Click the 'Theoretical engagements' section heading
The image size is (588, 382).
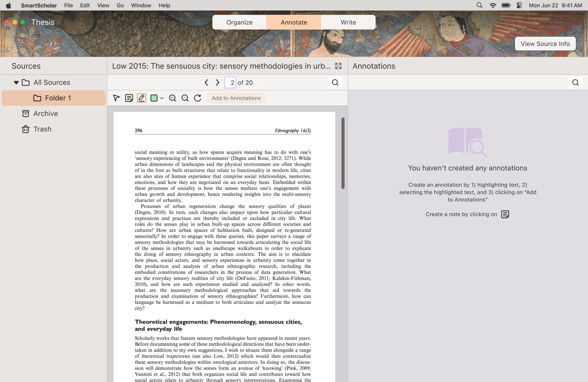tap(218, 325)
